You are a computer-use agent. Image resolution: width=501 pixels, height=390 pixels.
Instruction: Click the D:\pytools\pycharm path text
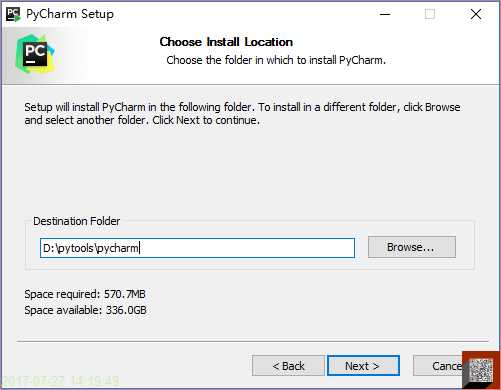[x=91, y=248]
